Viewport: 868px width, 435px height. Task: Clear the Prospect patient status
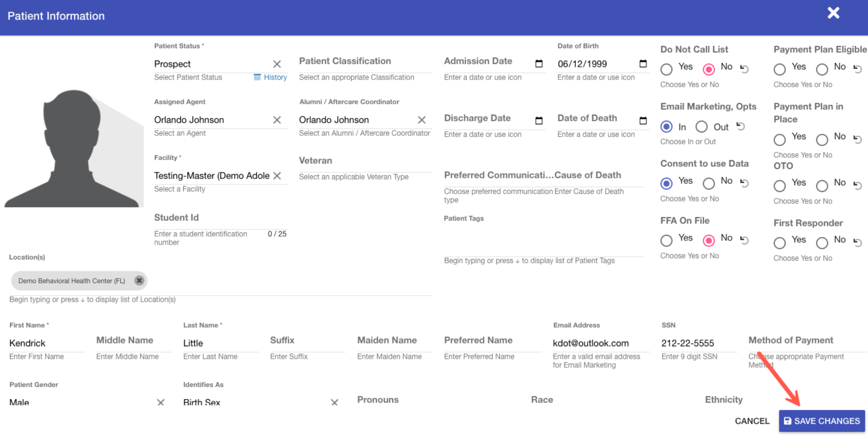(277, 64)
